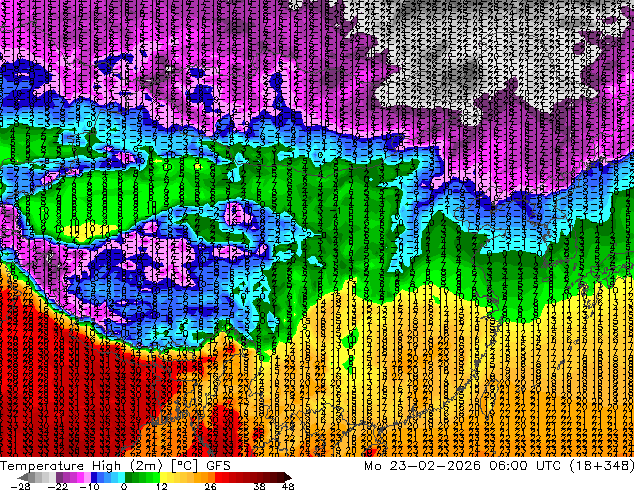Click the 12 legend label
Viewport: 634px width, 490px height.
click(x=162, y=486)
